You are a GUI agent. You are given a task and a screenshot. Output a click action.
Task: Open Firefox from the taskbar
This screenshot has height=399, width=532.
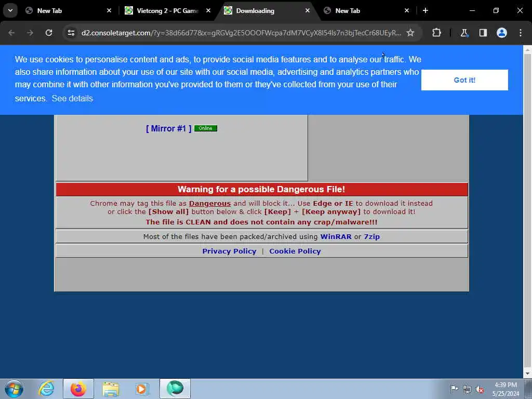click(x=78, y=389)
